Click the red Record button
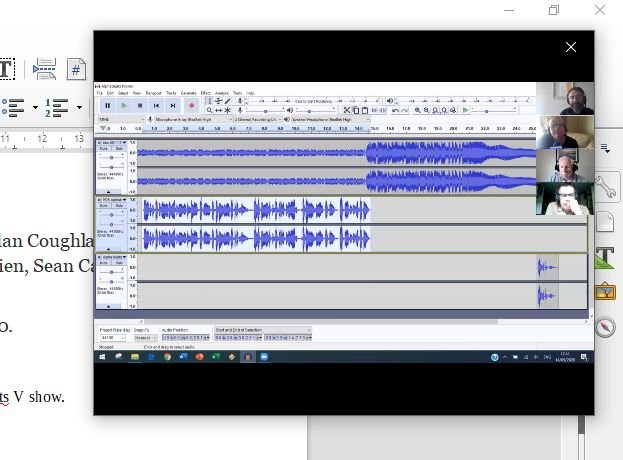 [x=191, y=106]
